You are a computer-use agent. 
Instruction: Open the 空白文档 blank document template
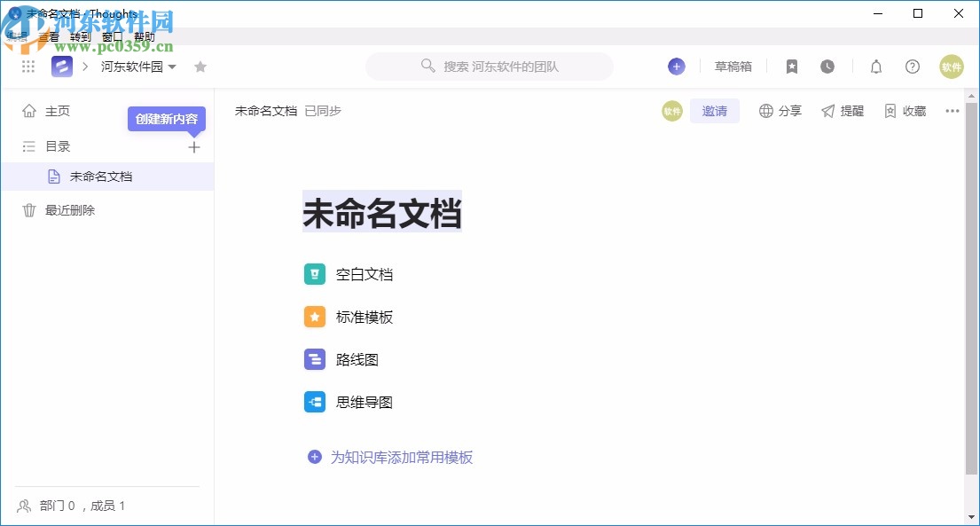tap(315, 274)
